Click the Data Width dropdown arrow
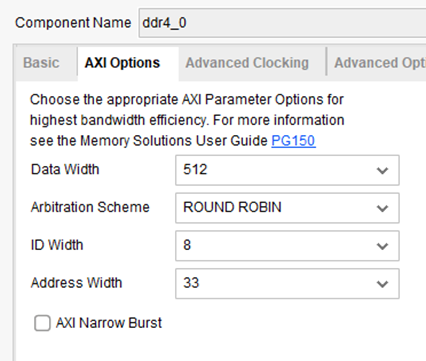 382,171
